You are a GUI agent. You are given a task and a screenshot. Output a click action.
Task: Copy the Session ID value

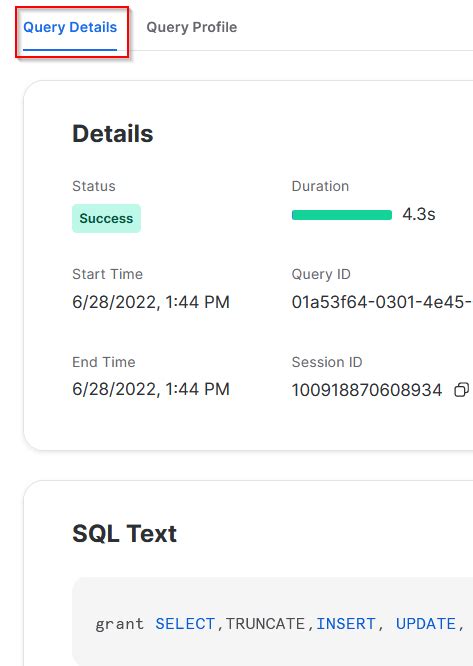click(462, 389)
